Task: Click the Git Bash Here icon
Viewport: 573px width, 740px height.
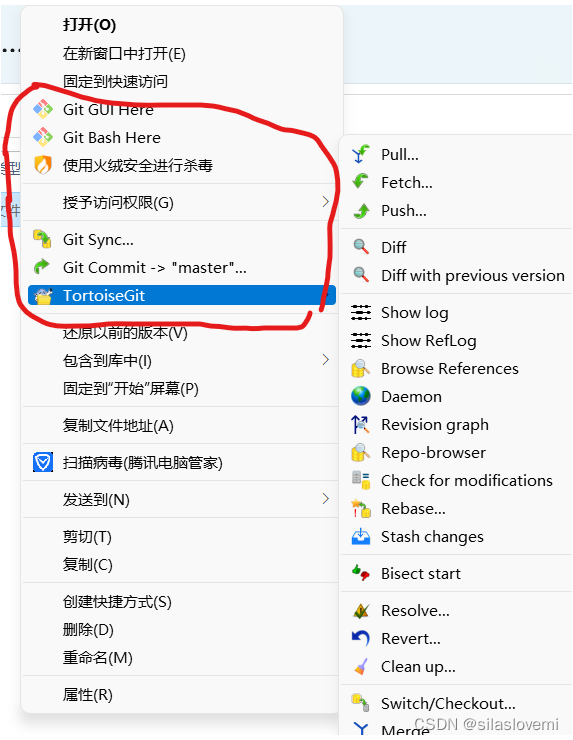Action: click(42, 137)
